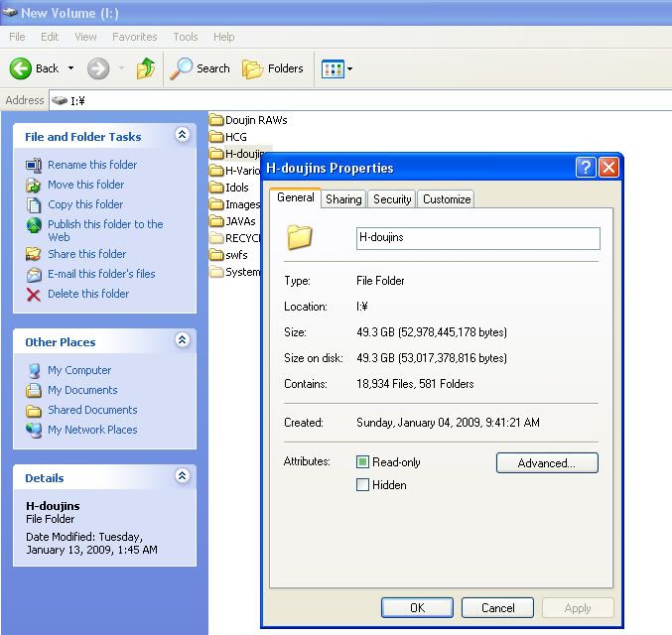Switch to the Customize tab
672x635 pixels.
tap(447, 199)
